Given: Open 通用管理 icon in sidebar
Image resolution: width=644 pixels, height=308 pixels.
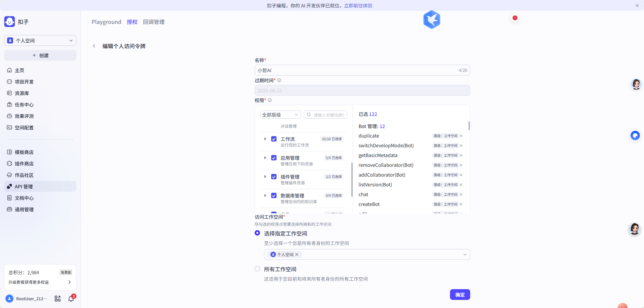Looking at the screenshot, I should click(9, 209).
